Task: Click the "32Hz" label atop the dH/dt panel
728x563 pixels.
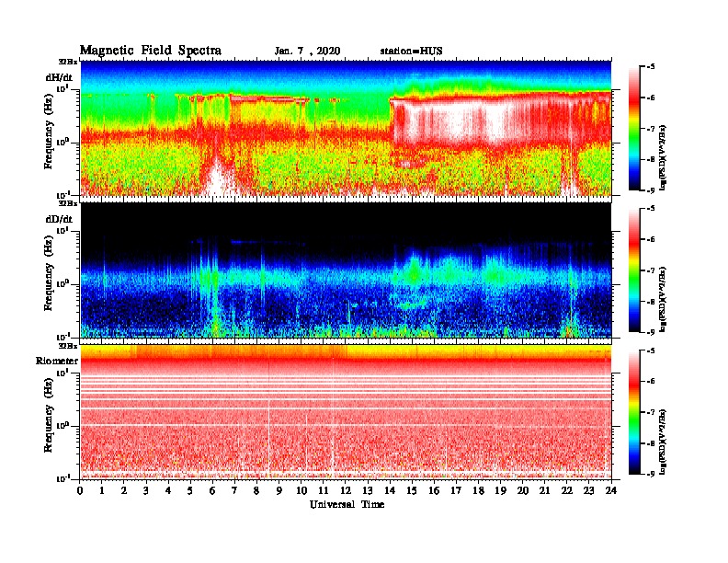Action: (x=68, y=62)
